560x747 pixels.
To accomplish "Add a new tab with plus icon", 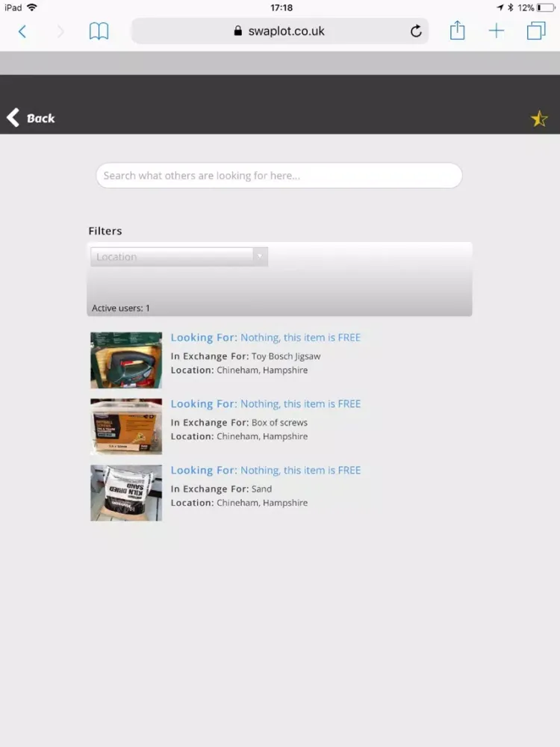I will [x=497, y=31].
